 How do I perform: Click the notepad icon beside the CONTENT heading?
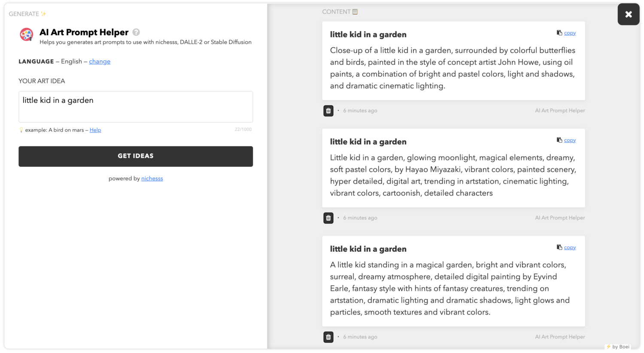click(354, 12)
